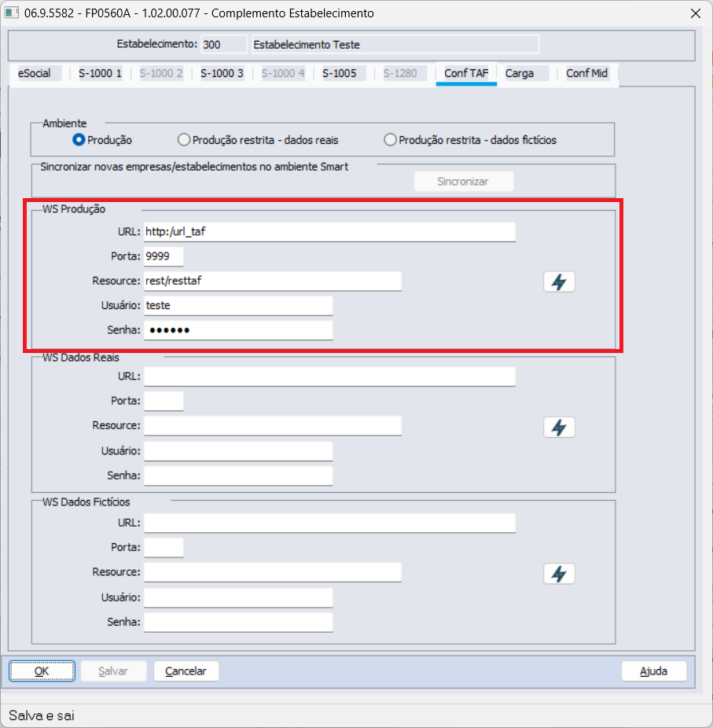This screenshot has width=713, height=728.
Task: Test the WS Dados Fictícios connection lightning icon
Action: tap(559, 573)
